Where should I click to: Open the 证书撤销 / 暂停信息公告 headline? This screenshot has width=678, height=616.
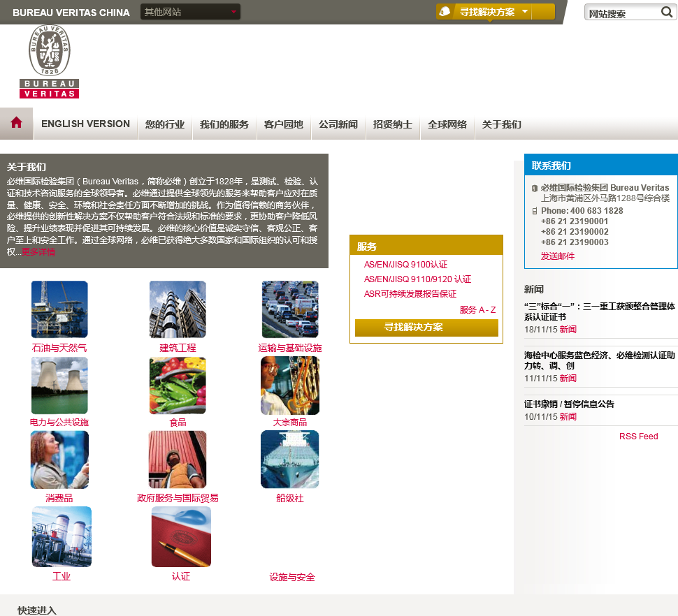569,404
